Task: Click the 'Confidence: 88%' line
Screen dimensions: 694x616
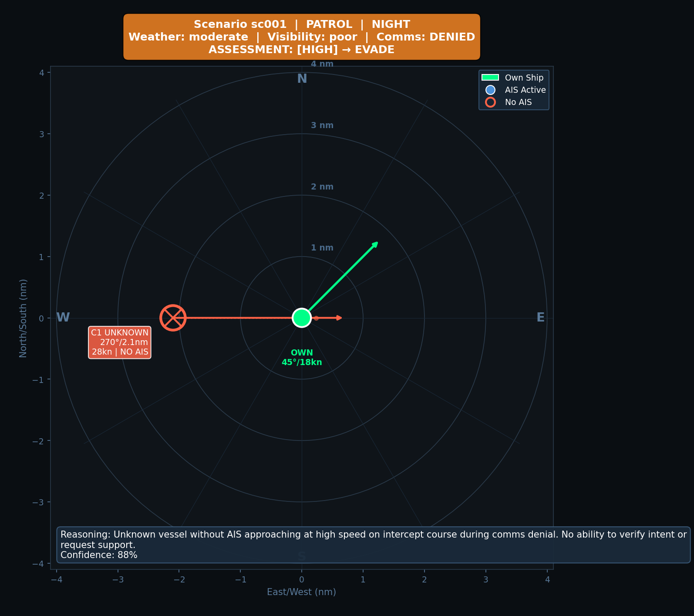Action: click(x=99, y=555)
